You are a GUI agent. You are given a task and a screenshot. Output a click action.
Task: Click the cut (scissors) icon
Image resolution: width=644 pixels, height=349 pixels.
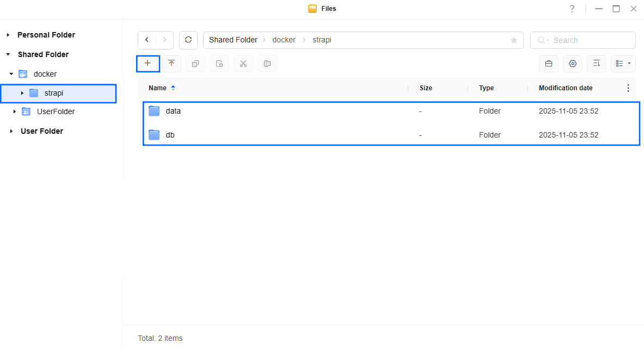[243, 64]
